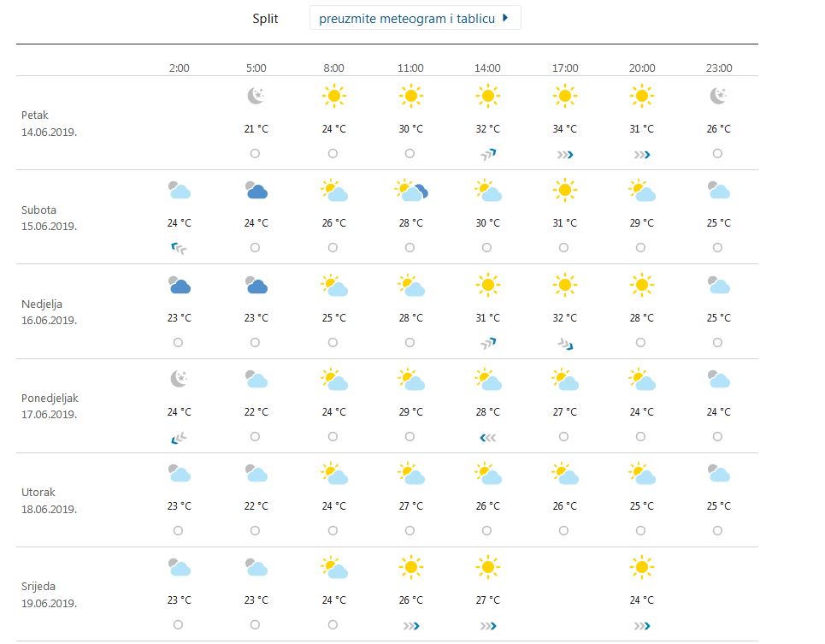Select the radio circle under Utorak 23:00
This screenshot has height=644, width=825.
click(718, 530)
